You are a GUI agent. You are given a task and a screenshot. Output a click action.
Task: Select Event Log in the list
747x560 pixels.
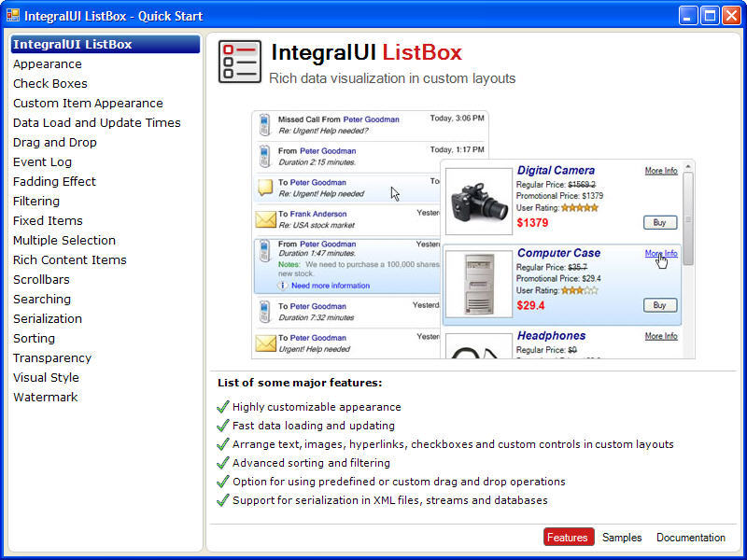coord(42,161)
